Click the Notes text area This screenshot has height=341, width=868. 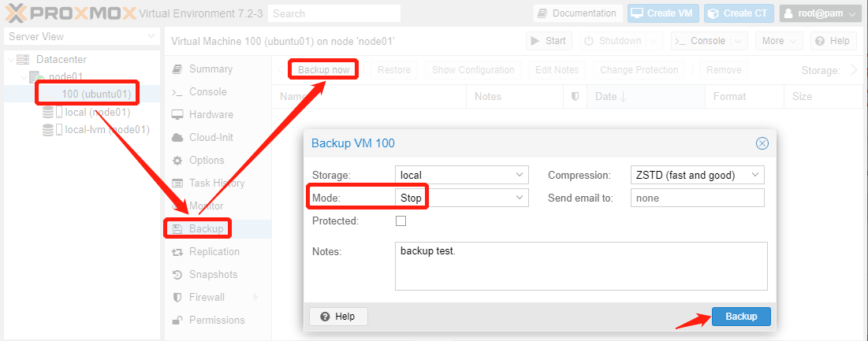(x=581, y=266)
